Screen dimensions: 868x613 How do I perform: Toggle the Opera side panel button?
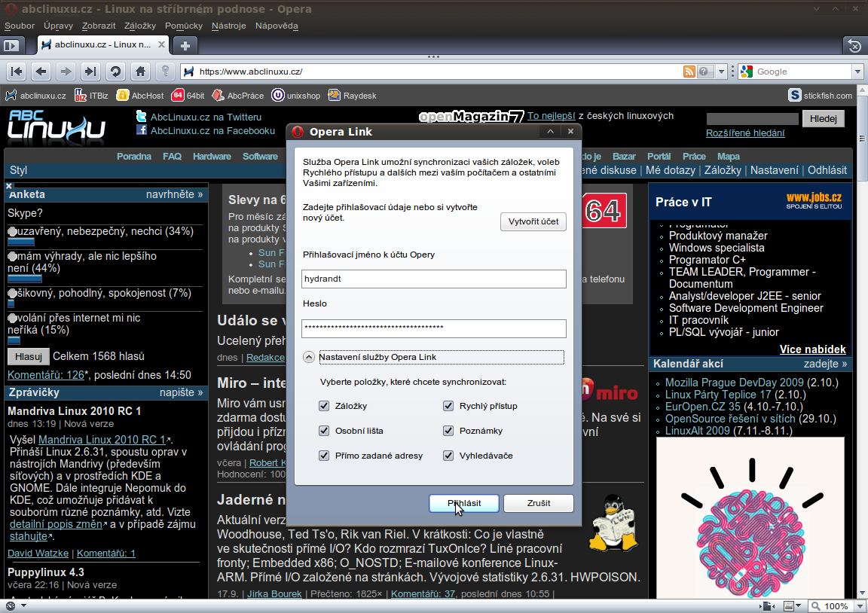(x=11, y=45)
